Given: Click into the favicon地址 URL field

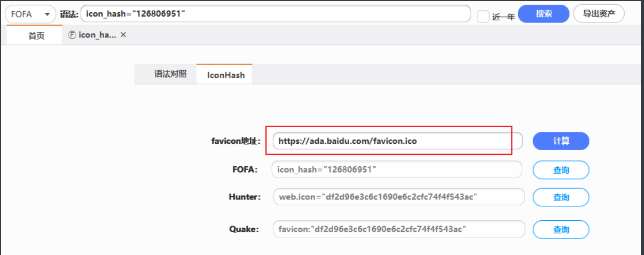Looking at the screenshot, I should (x=397, y=141).
